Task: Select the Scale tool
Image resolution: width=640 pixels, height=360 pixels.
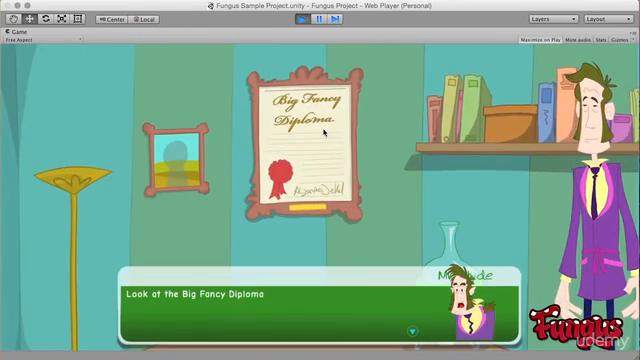Action: click(62, 19)
